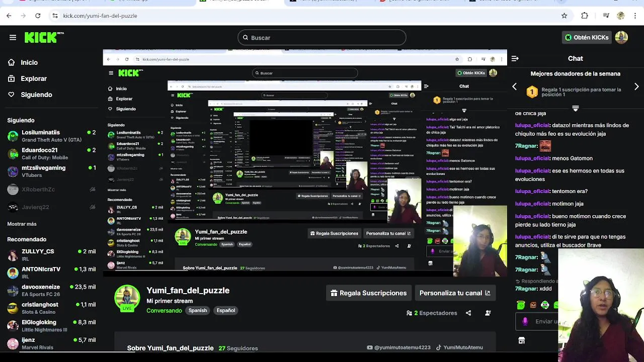
Task: Click the browser address bar URL
Action: (100, 16)
